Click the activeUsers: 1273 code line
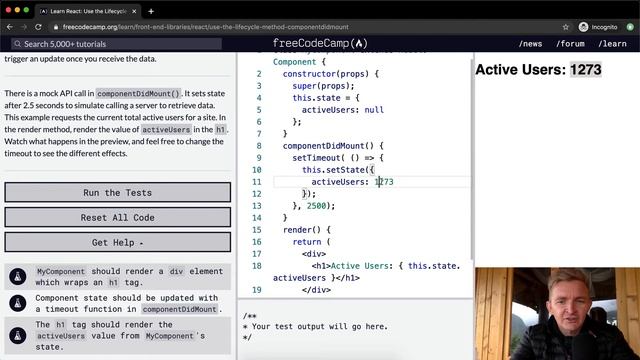 coord(352,182)
